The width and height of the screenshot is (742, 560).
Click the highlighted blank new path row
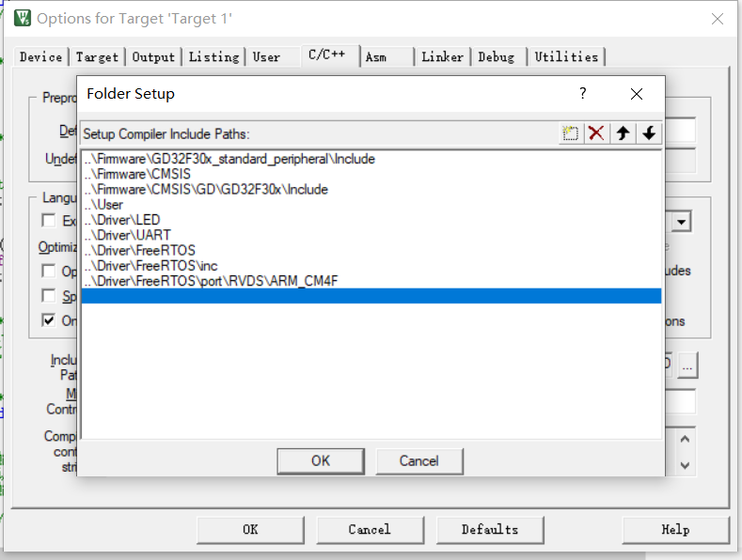[371, 296]
